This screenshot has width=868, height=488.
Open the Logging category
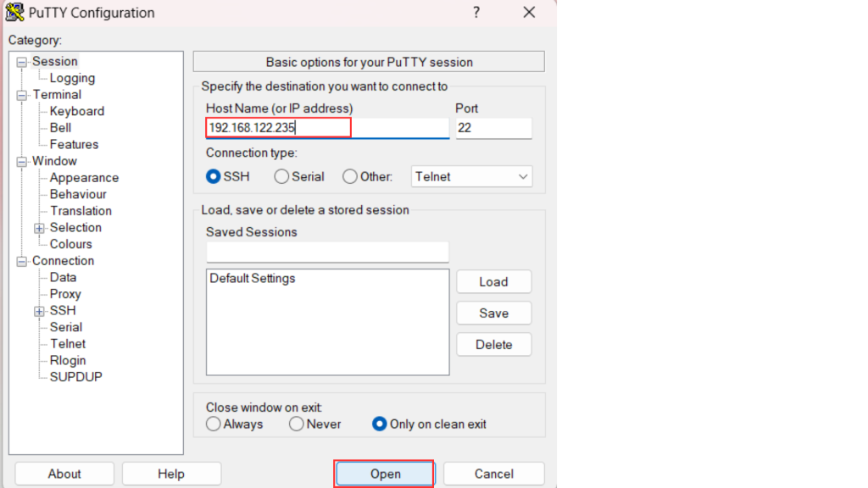pos(72,78)
